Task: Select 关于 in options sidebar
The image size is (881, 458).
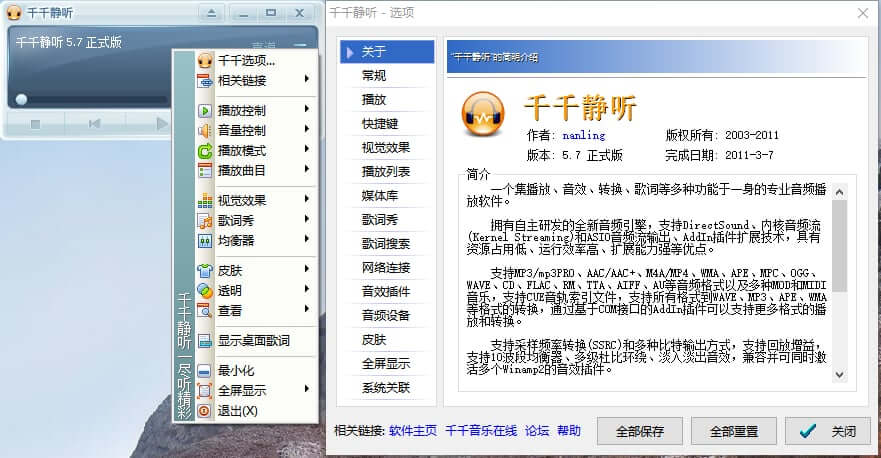Action: point(387,52)
